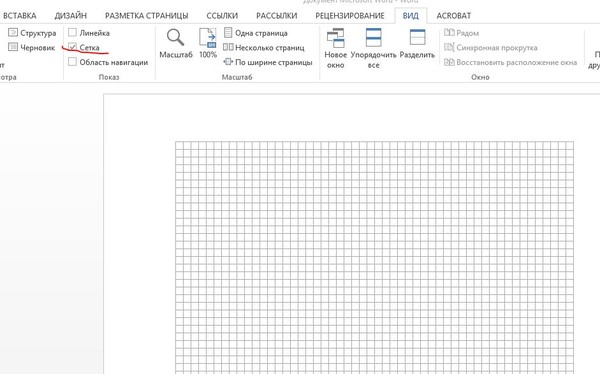
Task: Open the РАЗМЕТКА СТРАНИЦЫ tab
Action: pyautogui.click(x=147, y=16)
